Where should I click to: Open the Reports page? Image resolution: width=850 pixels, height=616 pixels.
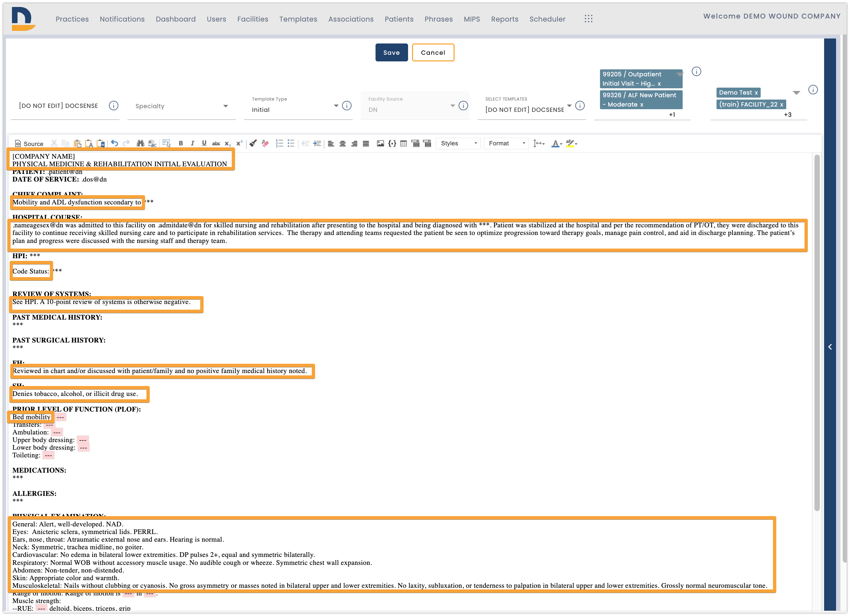tap(505, 19)
